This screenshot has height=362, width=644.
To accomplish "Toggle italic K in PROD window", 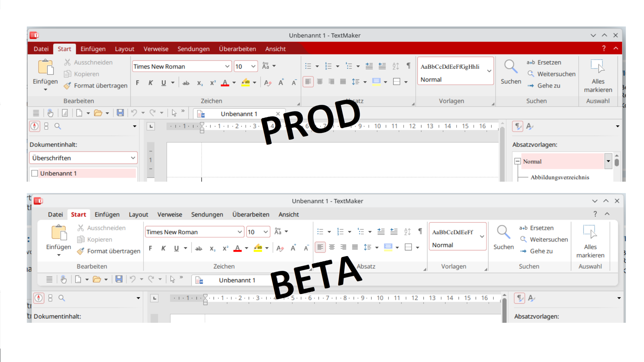I will 151,83.
